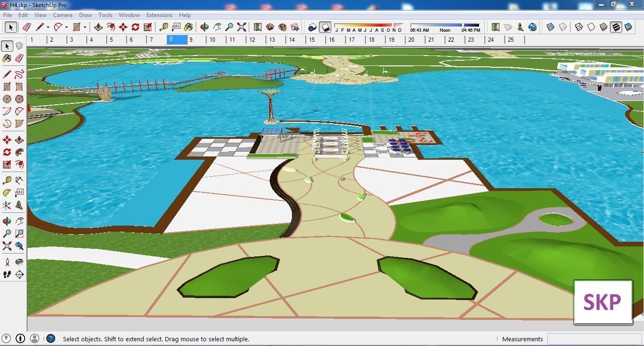Open 3D Warehouse from the toolbar
Viewport: 644px width, 346px height.
pos(270,27)
